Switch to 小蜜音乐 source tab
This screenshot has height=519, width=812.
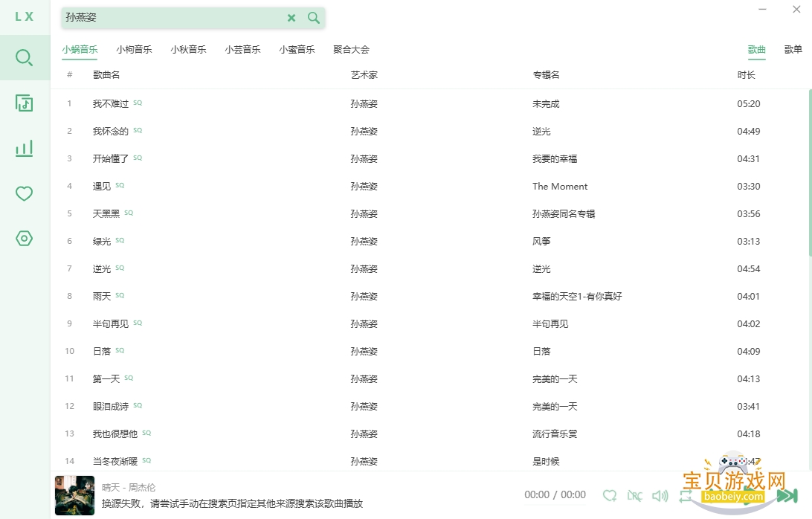point(297,50)
